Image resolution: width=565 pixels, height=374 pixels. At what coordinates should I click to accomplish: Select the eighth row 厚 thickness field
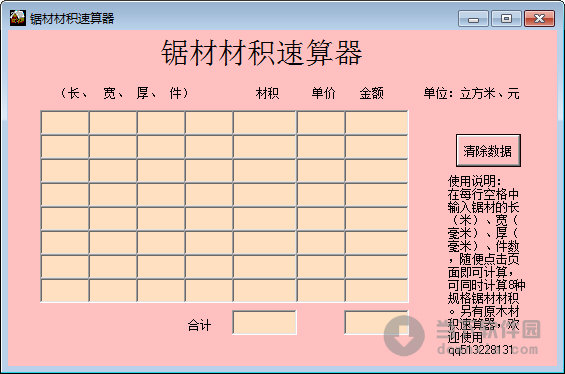click(161, 291)
